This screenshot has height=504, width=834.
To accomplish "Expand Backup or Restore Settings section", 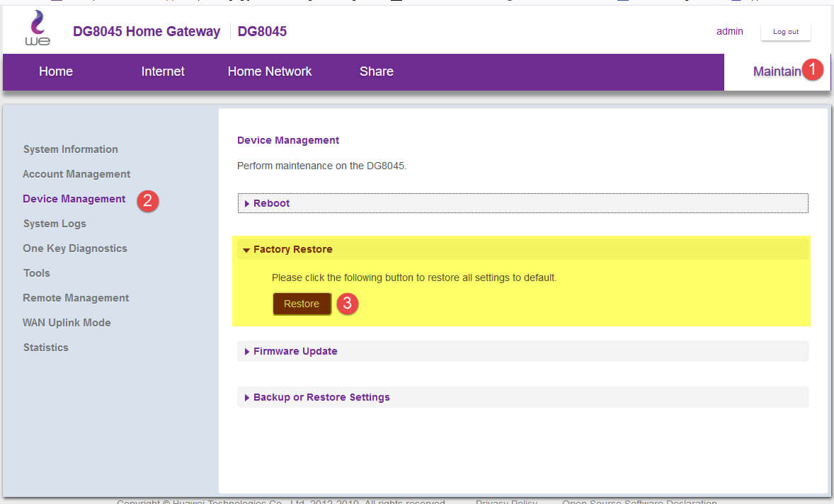I will (523, 398).
